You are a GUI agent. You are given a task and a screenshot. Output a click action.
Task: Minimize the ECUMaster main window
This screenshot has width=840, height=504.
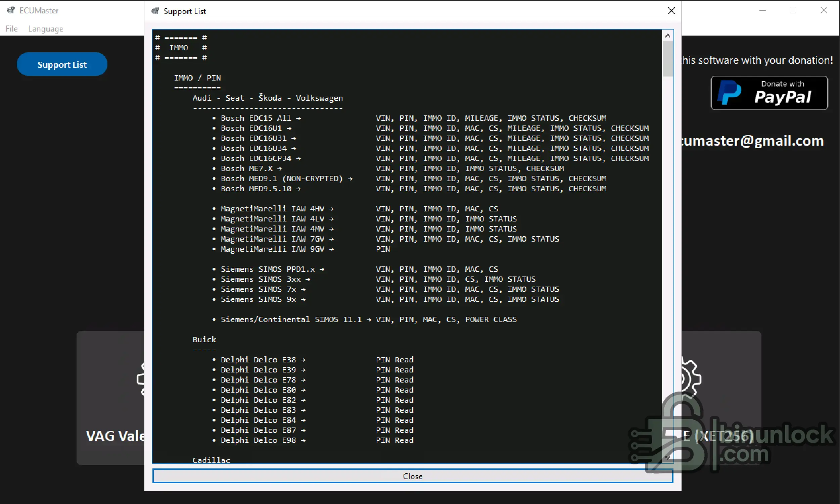coord(763,10)
